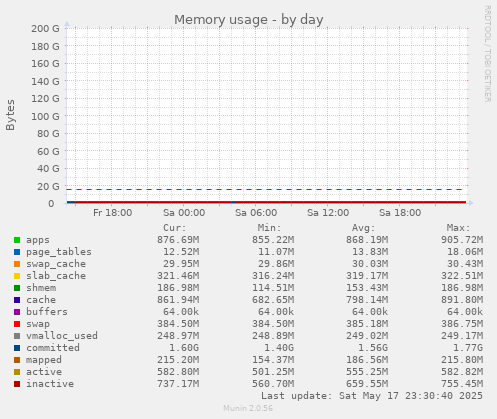Click the dark red inactive legend swatch
This screenshot has height=419, width=497.
[x=17, y=384]
